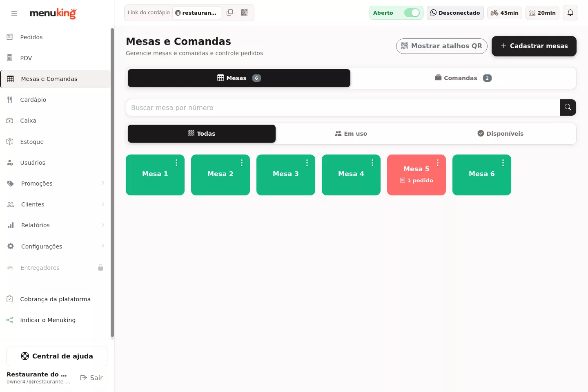The width and height of the screenshot is (588, 392).
Task: Expand the Relatórios menu chevron
Action: click(x=103, y=225)
